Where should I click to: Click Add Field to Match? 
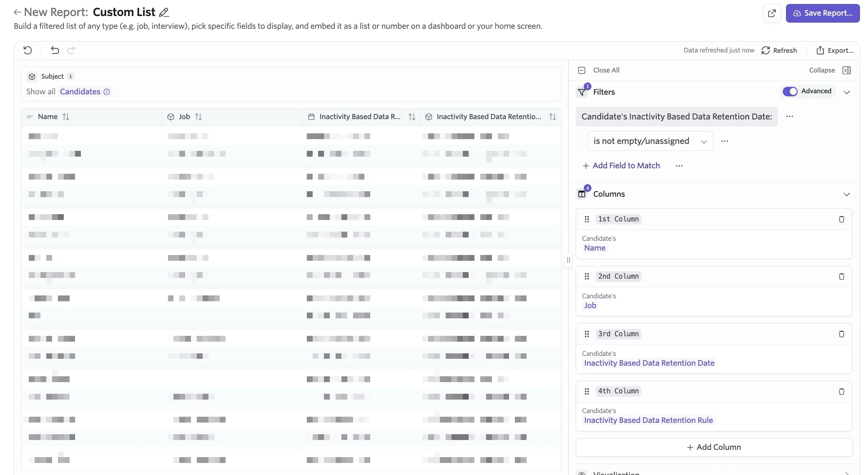(621, 166)
